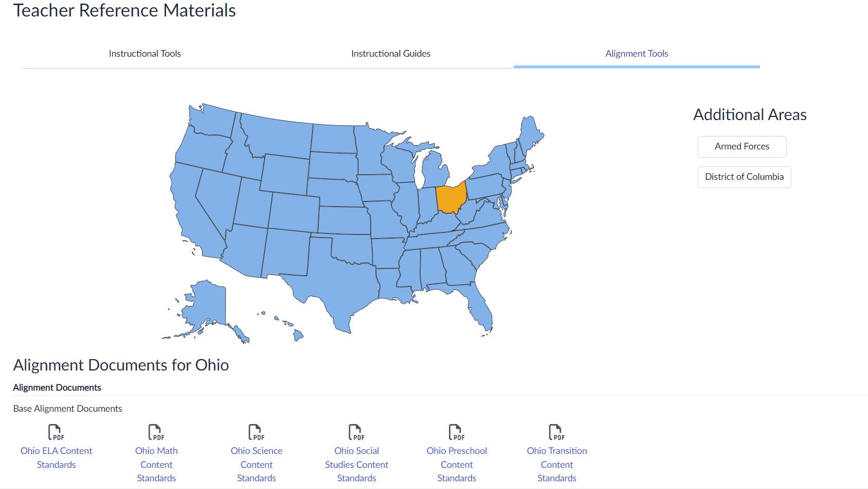Open the Ohio Preschool Content Standards PDF icon
This screenshot has width=868, height=489.
click(x=456, y=432)
